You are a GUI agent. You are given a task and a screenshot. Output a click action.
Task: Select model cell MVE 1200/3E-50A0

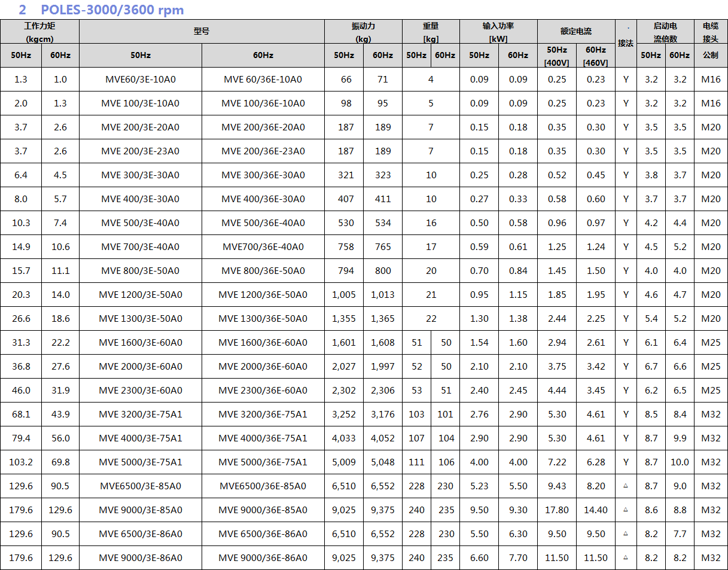tap(140, 295)
